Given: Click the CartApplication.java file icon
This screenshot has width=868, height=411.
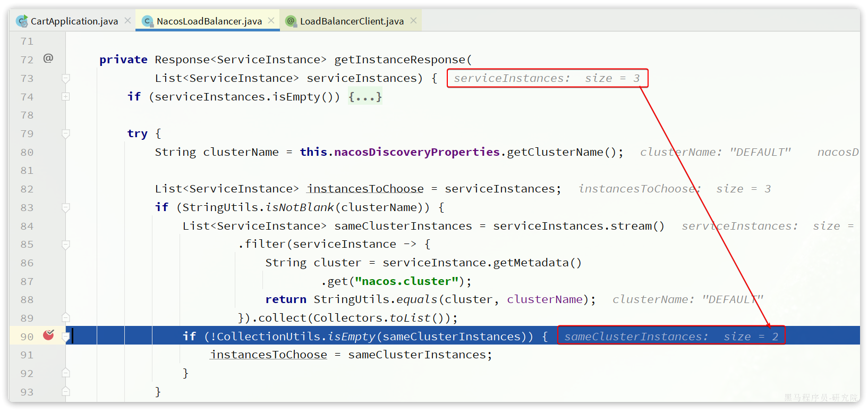Looking at the screenshot, I should click(22, 21).
